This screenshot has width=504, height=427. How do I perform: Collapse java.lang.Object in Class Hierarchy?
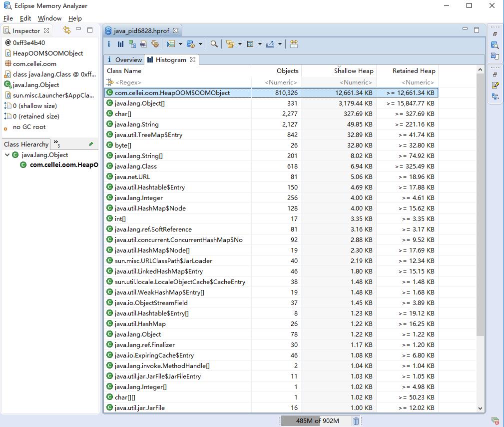(7, 155)
